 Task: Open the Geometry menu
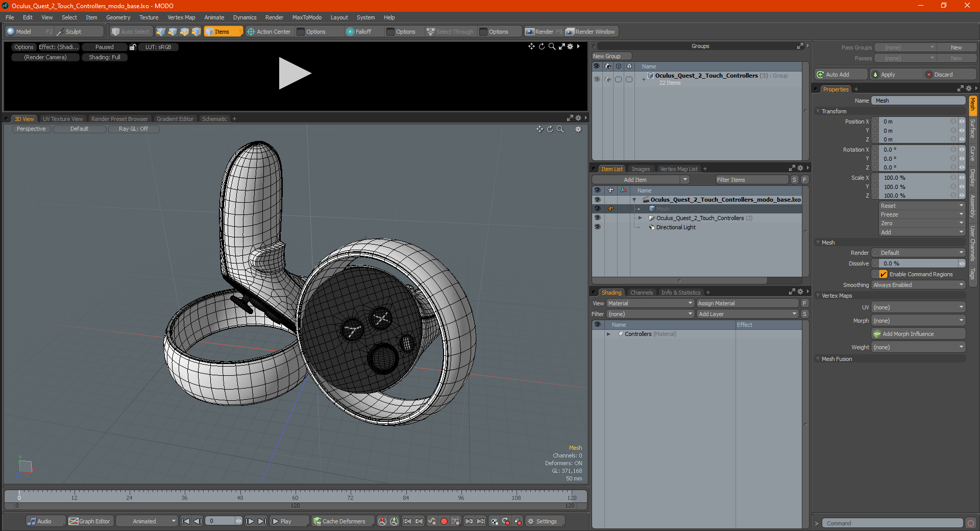(118, 17)
